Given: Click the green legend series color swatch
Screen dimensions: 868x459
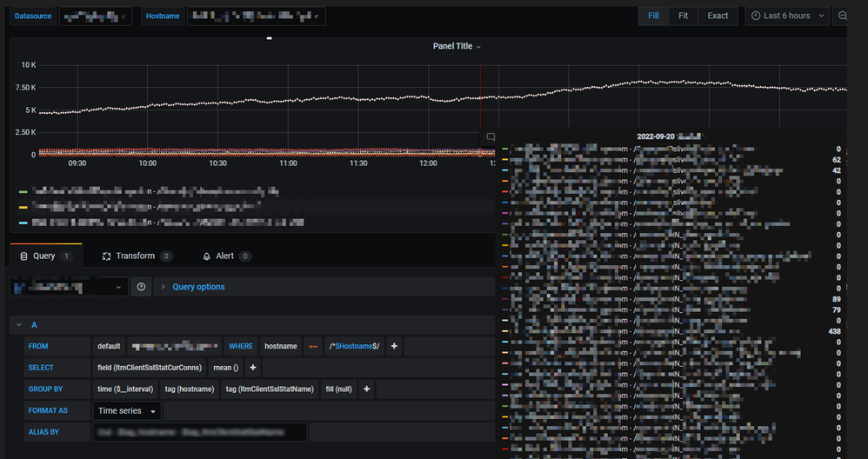Looking at the screenshot, I should pyautogui.click(x=23, y=190).
